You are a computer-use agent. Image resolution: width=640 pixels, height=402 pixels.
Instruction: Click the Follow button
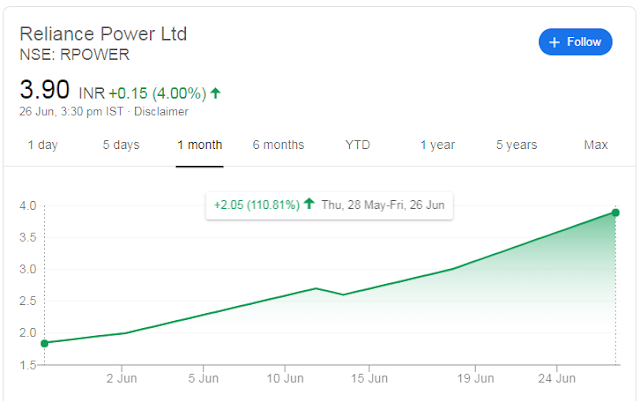(575, 42)
